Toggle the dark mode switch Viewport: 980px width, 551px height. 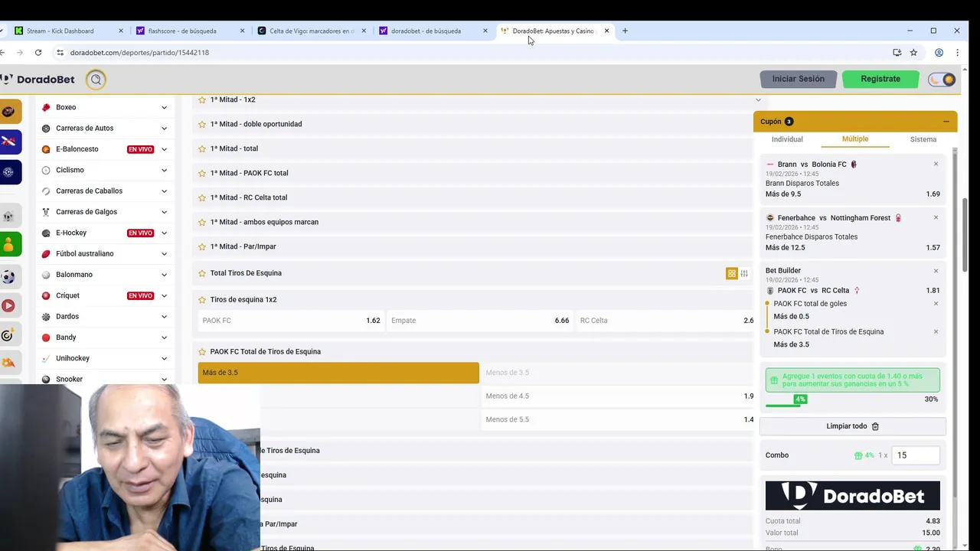(942, 80)
